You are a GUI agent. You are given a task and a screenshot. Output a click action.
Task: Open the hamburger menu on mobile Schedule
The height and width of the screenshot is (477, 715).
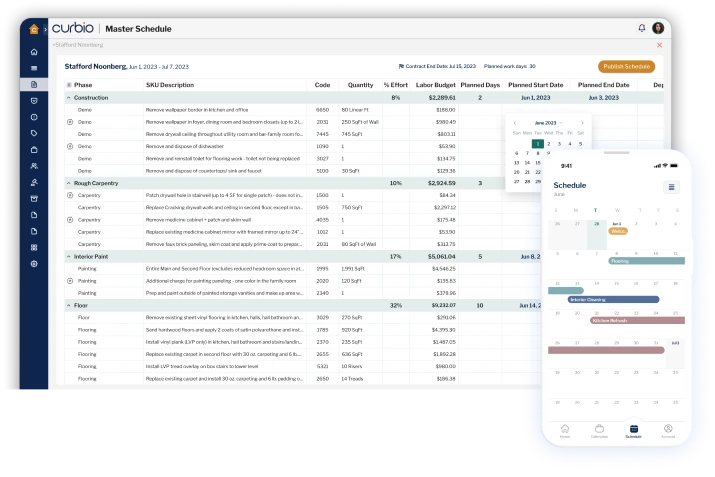pos(672,187)
